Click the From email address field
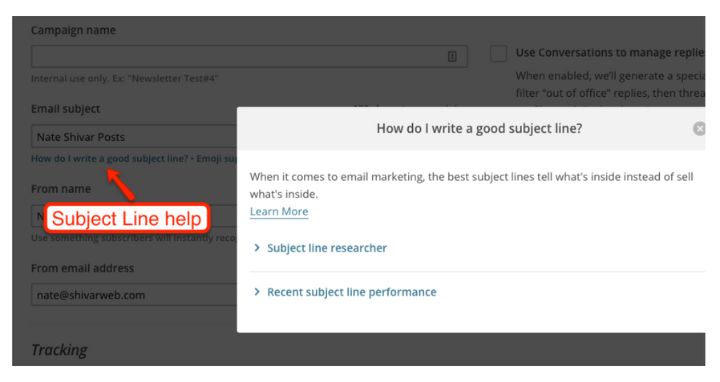 (x=134, y=295)
